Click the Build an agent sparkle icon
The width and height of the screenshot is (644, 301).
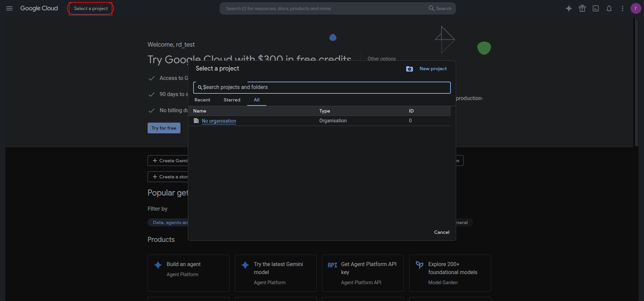pyautogui.click(x=158, y=265)
